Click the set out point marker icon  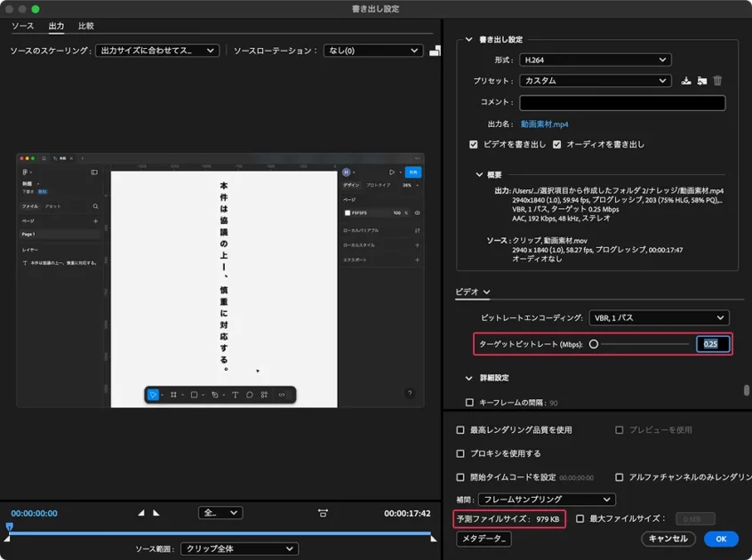[156, 513]
